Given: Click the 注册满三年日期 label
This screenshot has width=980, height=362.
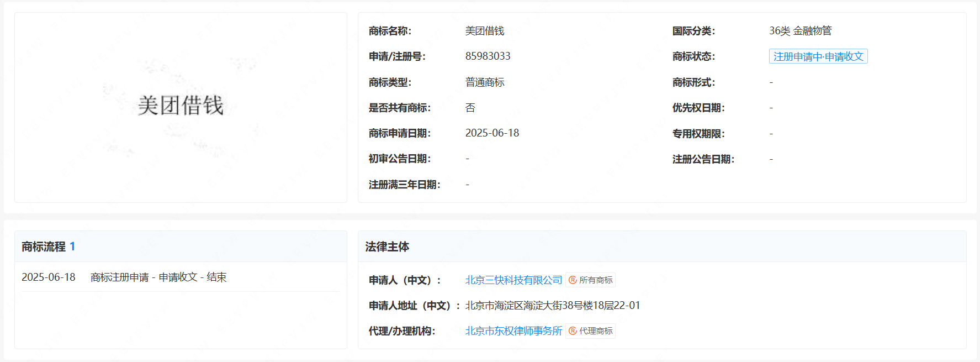Looking at the screenshot, I should tap(405, 185).
